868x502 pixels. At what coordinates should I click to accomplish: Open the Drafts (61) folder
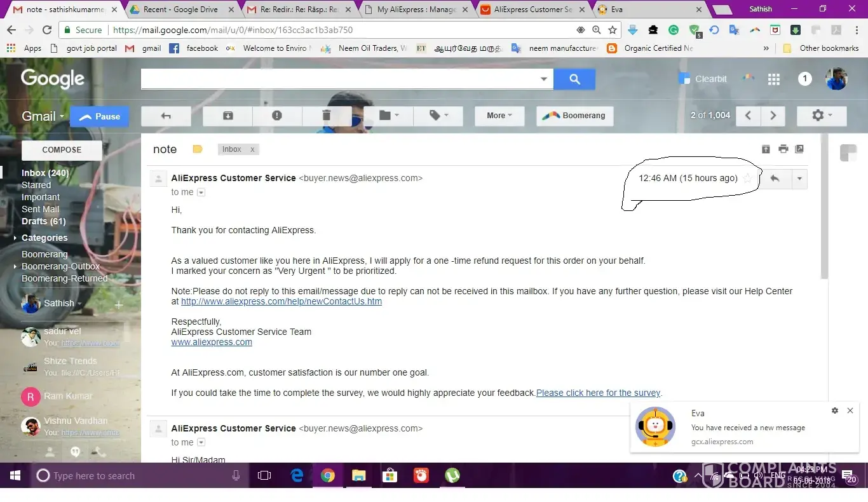[x=44, y=221]
